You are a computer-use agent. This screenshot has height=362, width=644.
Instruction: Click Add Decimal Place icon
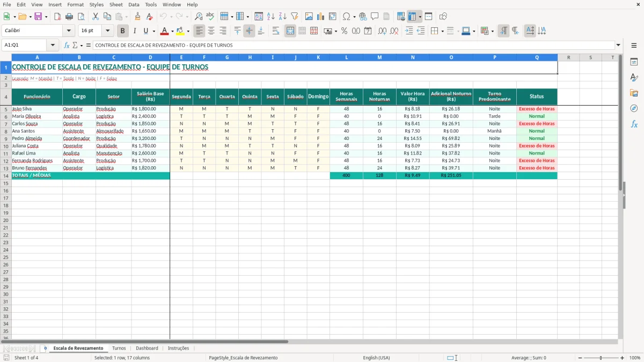click(x=382, y=31)
